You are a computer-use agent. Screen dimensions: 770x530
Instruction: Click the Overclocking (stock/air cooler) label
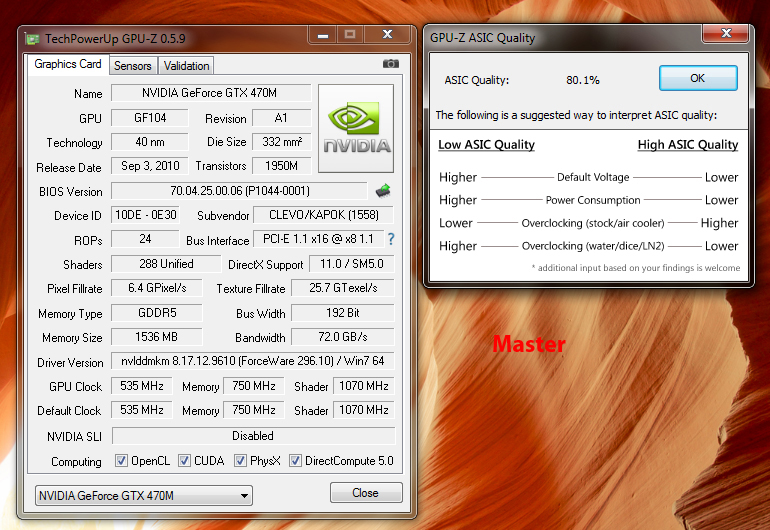(x=593, y=223)
